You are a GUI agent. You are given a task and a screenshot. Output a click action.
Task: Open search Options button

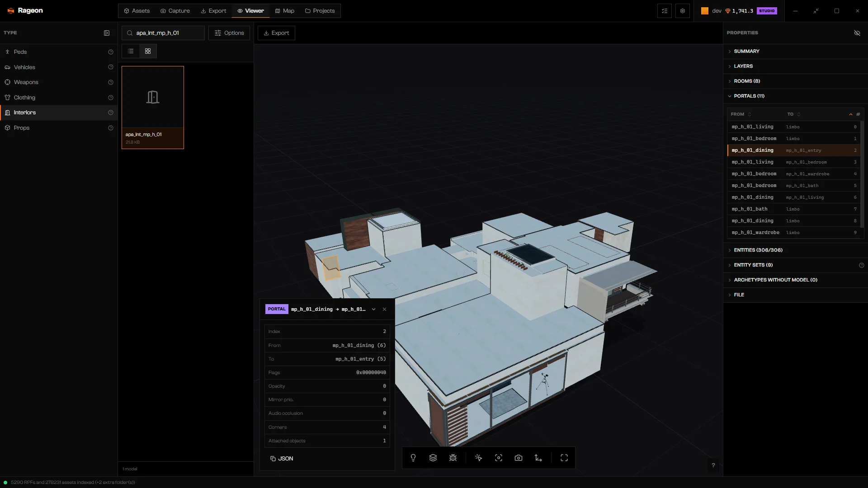coord(229,33)
